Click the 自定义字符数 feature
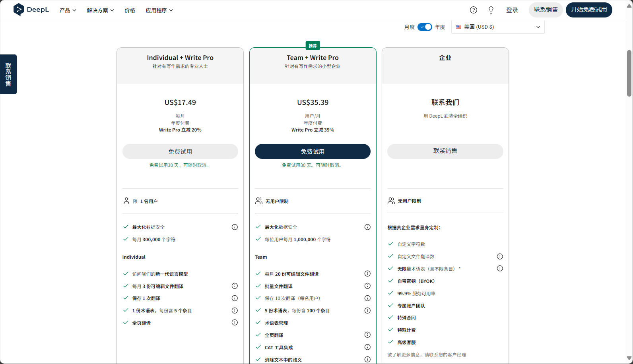The width and height of the screenshot is (633, 364). [x=411, y=244]
